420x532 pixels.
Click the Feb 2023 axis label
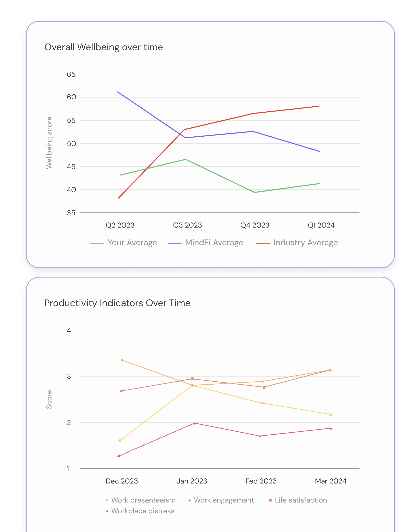(x=261, y=481)
